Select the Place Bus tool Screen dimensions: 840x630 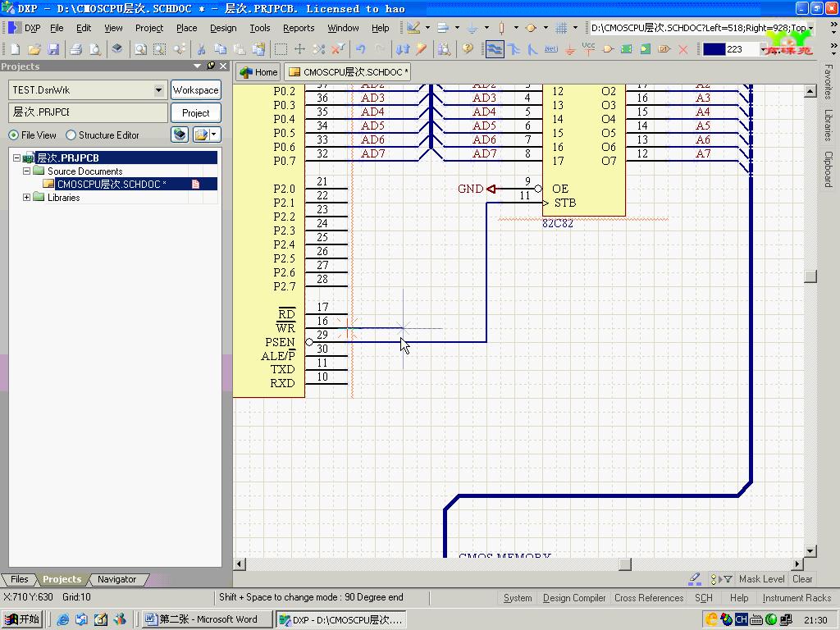[514, 49]
